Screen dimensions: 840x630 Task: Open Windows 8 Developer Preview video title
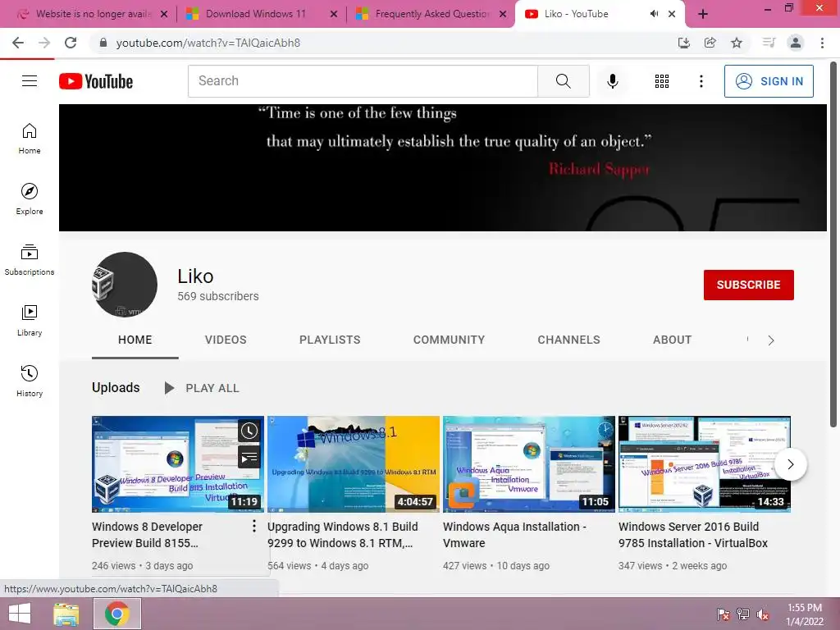[147, 535]
